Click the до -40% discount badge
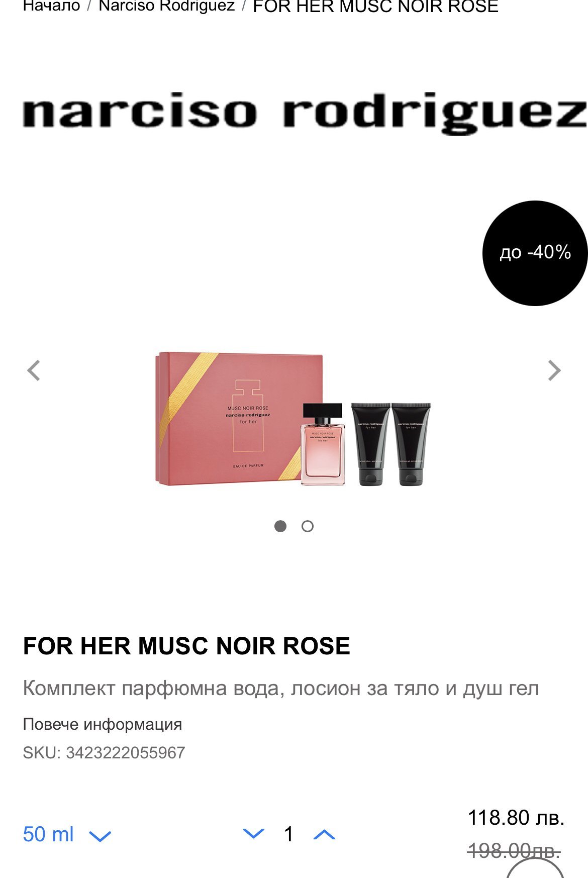The height and width of the screenshot is (878, 588). pos(535,253)
